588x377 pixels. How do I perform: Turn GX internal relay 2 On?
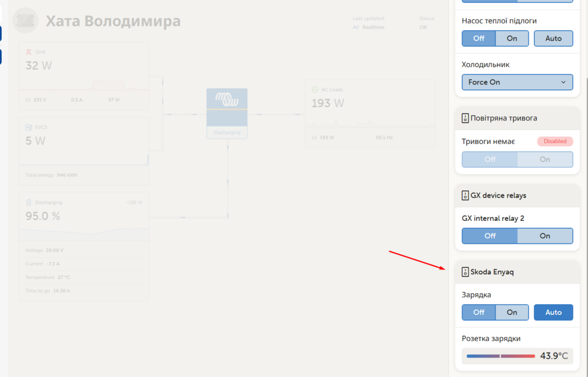click(x=545, y=236)
